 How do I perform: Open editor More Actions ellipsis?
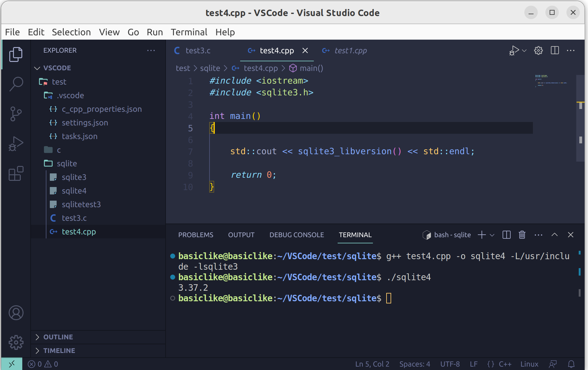(571, 50)
